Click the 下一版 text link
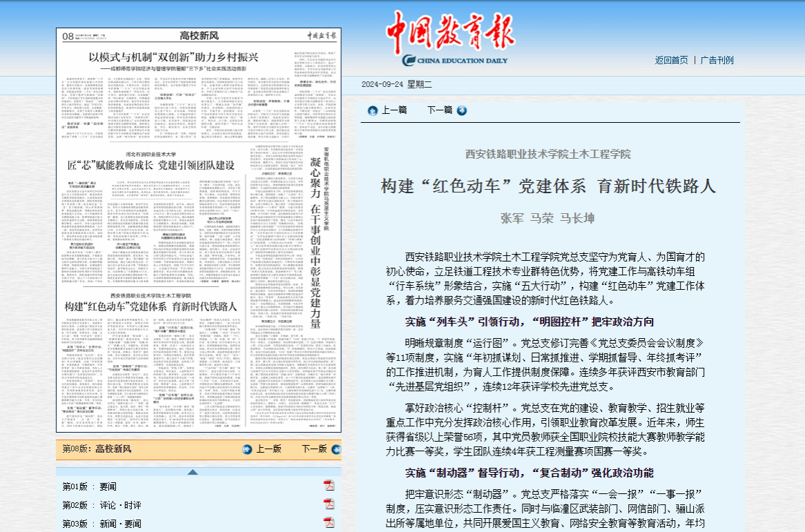This screenshot has height=532, width=805. (314, 449)
